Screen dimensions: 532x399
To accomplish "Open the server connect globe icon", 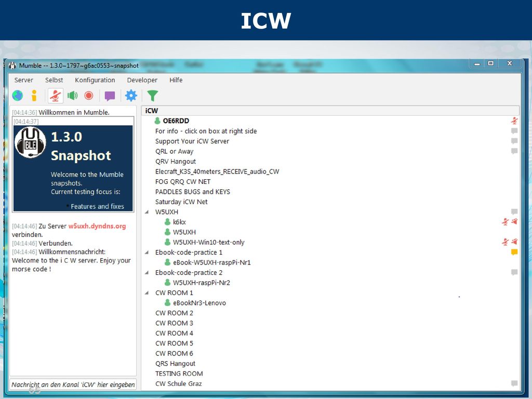I will coord(18,96).
